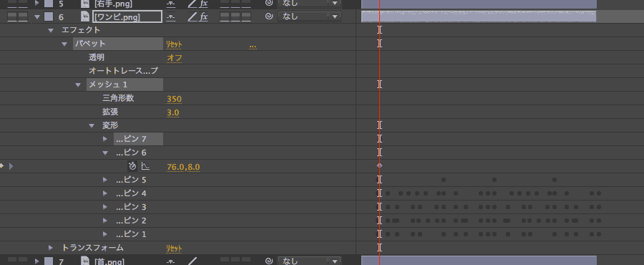Open the parent dropdown なし on layer 7
Screen dimensions: 644x265
point(309,261)
